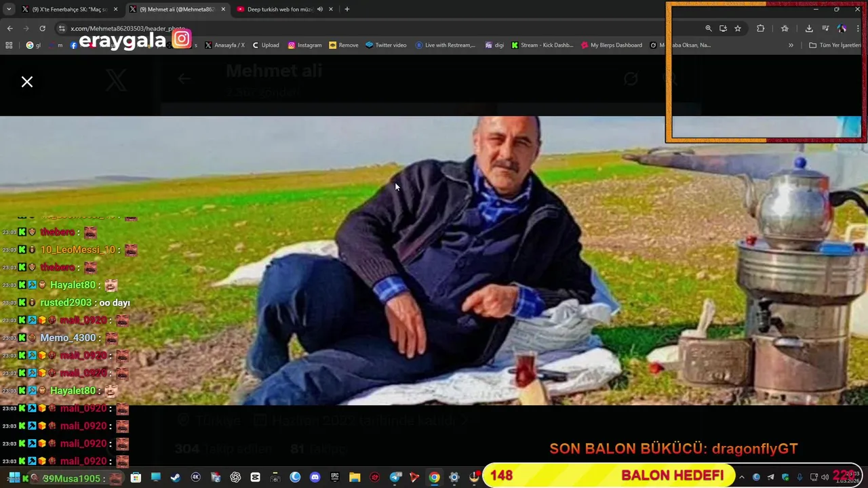The height and width of the screenshot is (488, 868).
Task: Open Epic Games Launcher from taskbar
Action: pyautogui.click(x=334, y=478)
